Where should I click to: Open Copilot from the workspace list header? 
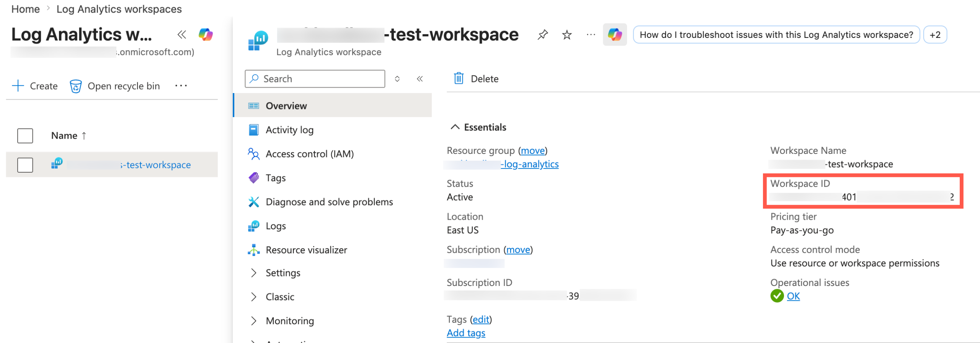[206, 35]
